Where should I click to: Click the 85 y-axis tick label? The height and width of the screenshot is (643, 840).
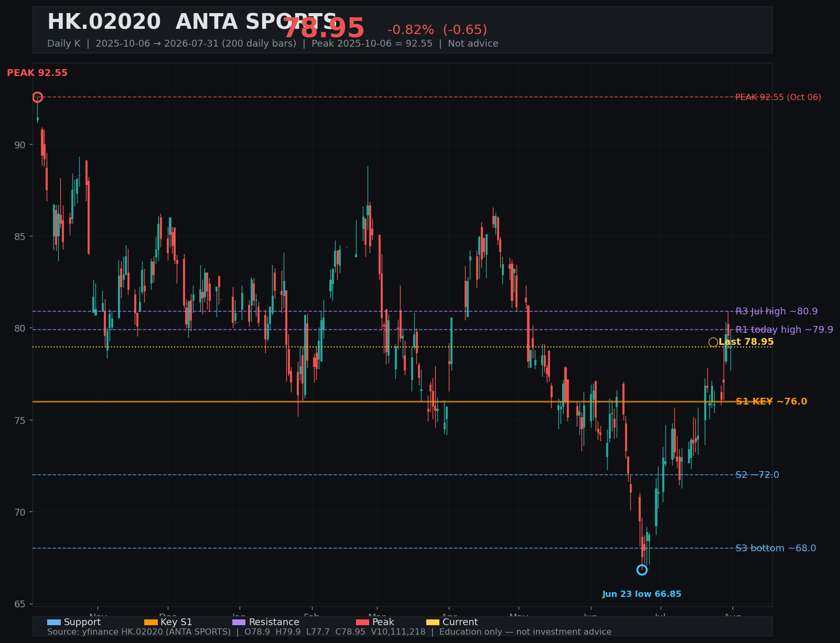click(x=20, y=237)
